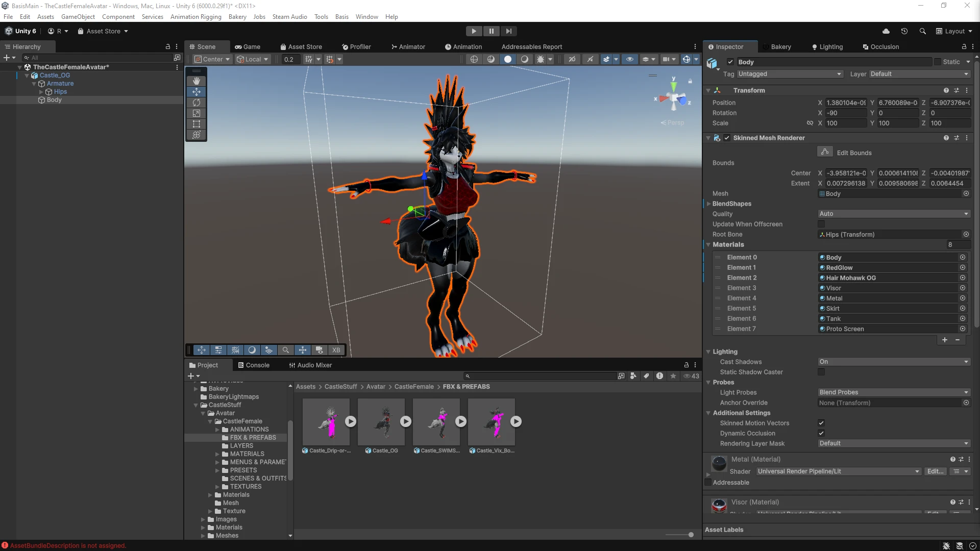
Task: Select MATERIALS folder in Project tree
Action: [x=247, y=454]
